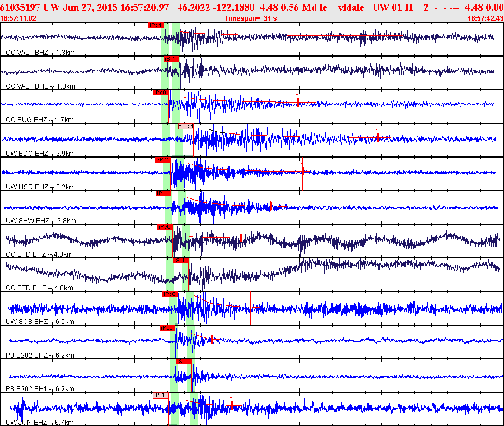Click the iPc0 pick flag on CC SUG EHZ
The height and width of the screenshot is (426, 504).
[161, 92]
